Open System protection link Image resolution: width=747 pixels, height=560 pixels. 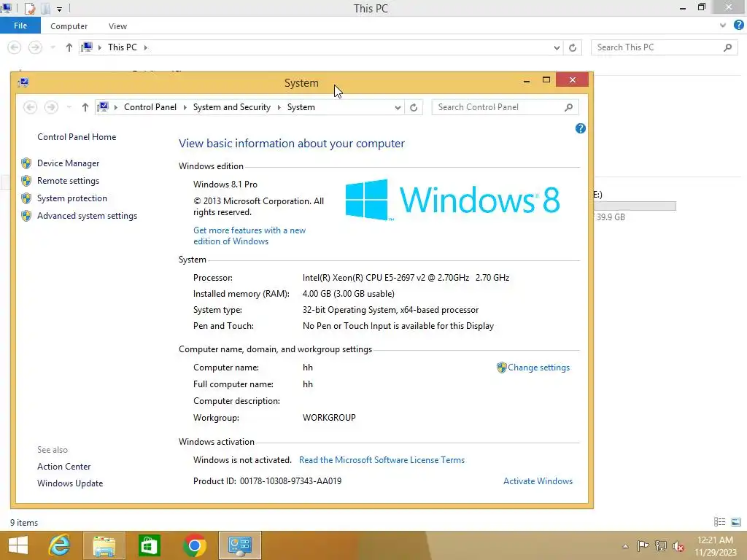click(x=72, y=198)
